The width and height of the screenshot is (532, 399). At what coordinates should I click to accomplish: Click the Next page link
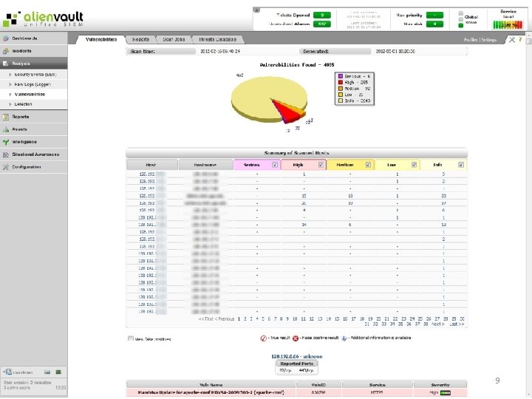point(437,324)
